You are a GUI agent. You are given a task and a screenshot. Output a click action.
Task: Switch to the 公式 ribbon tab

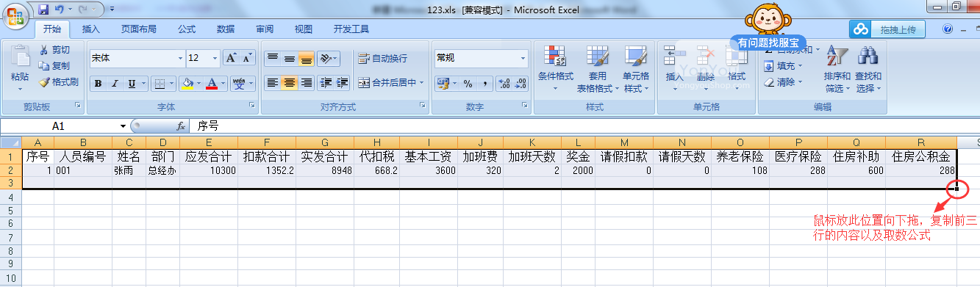pyautogui.click(x=187, y=29)
